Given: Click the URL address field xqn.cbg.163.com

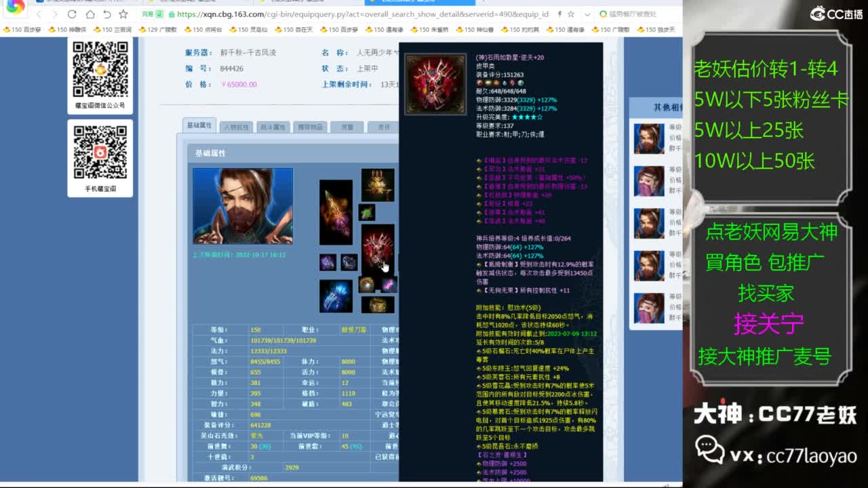Looking at the screenshot, I should tap(363, 14).
